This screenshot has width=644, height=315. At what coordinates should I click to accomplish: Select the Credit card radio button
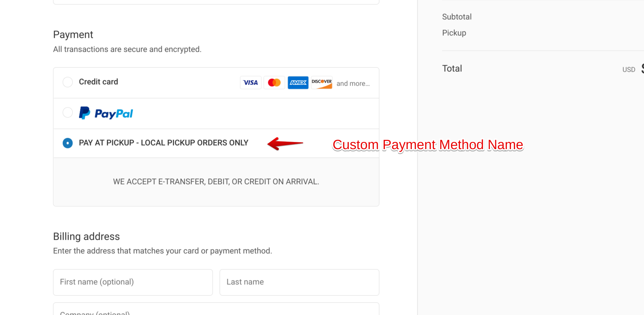pyautogui.click(x=68, y=82)
